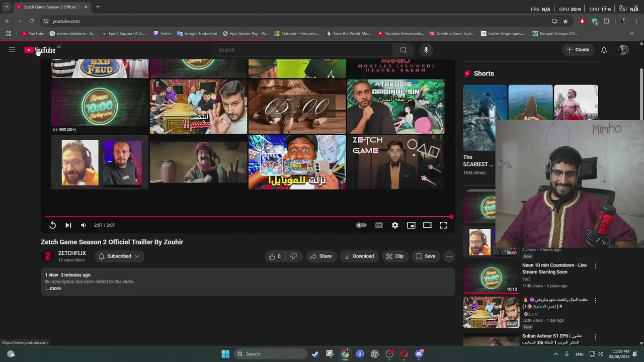
Task: Expand the Subscribed notification dropdown
Action: (x=119, y=256)
